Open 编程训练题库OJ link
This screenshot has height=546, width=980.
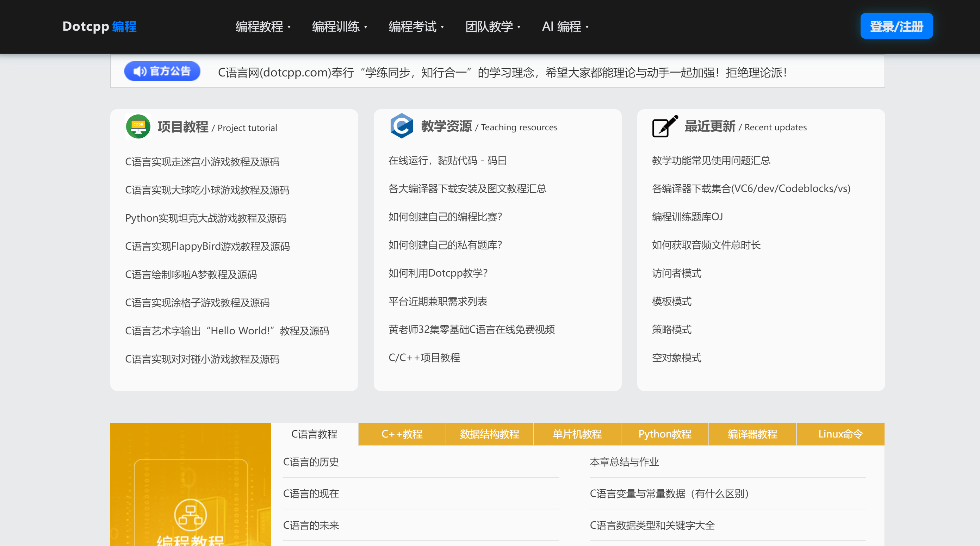687,217
